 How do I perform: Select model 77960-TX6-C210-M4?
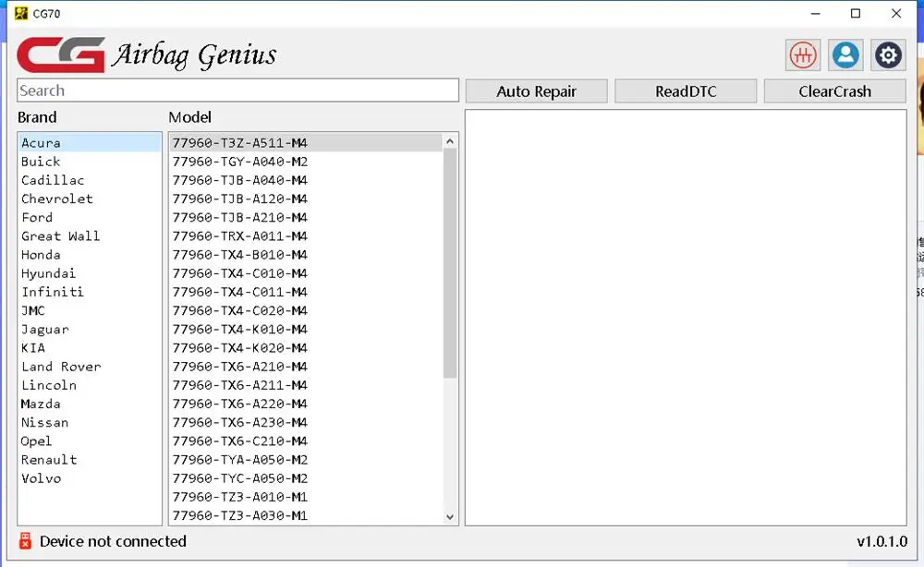[306, 441]
